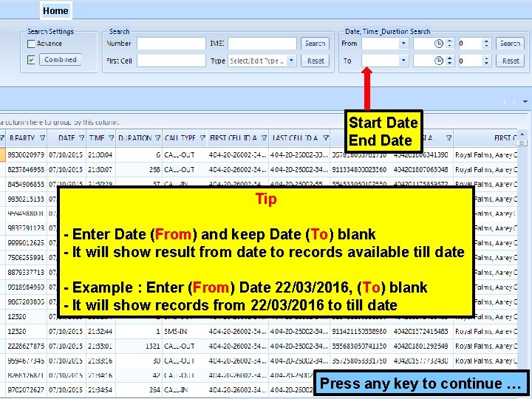Filter the B PARTY column
The width and height of the screenshot is (532, 399).
pyautogui.click(x=42, y=138)
